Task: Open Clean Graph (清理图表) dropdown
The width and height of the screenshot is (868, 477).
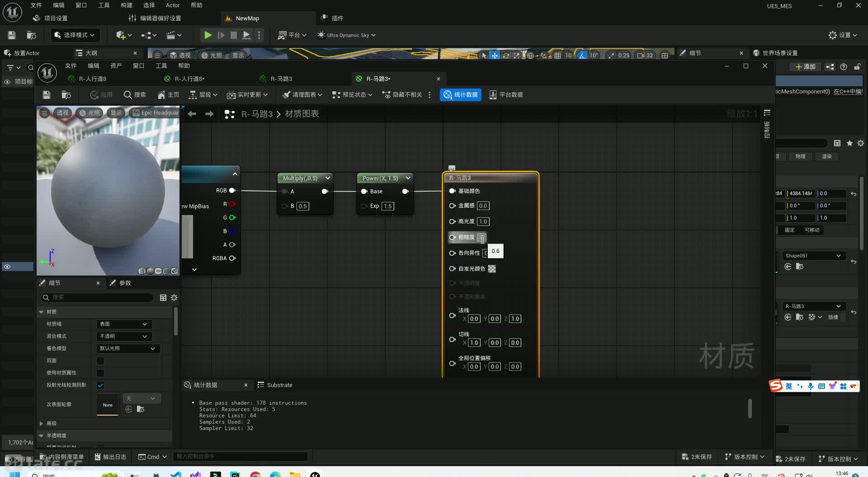Action: [x=302, y=95]
